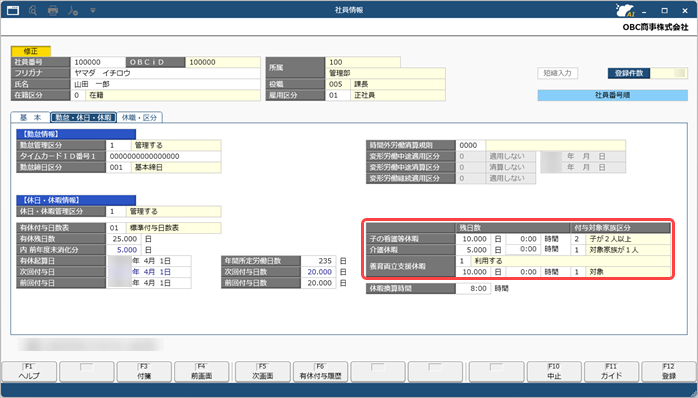Viewport: 698px width, 398px height.
Task: Open the print preview magnifier icon
Action: 33,10
